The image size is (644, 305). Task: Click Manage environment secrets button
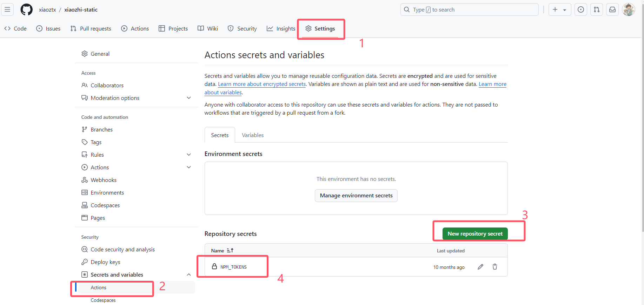356,196
